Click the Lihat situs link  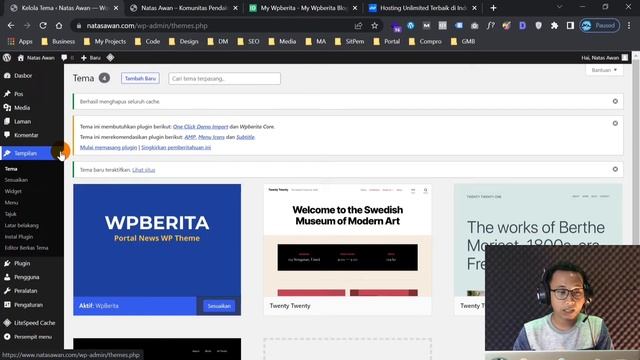click(144, 170)
